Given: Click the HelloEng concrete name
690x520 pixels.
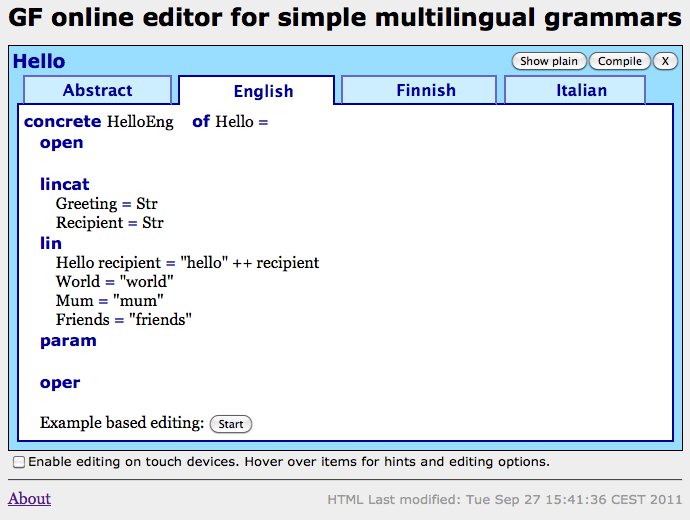Looking at the screenshot, I should 140,122.
